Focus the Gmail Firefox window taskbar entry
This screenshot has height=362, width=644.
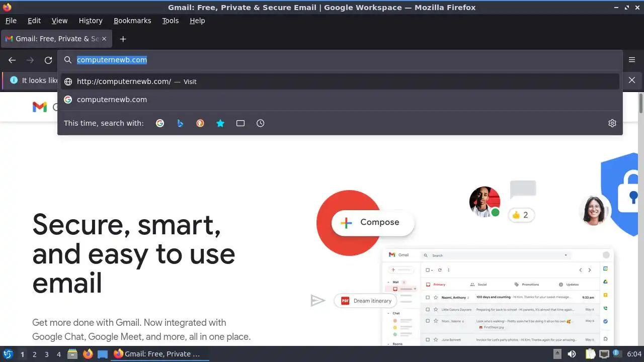[x=160, y=354]
